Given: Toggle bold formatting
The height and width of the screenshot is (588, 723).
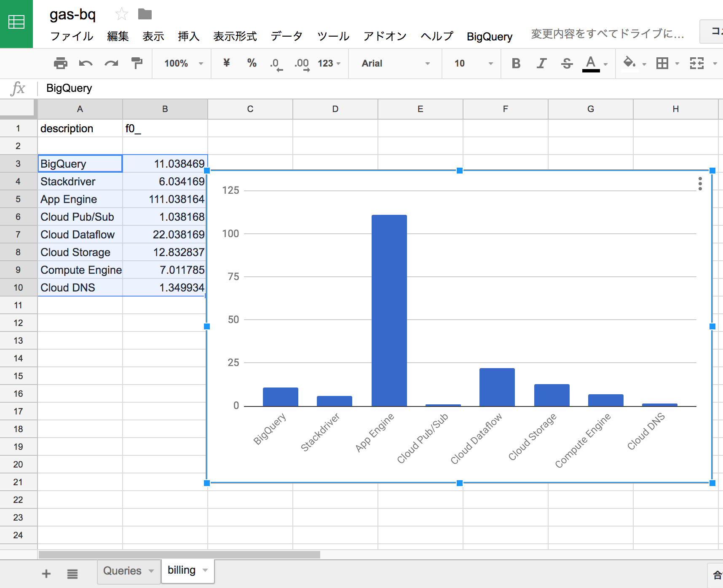Looking at the screenshot, I should click(516, 63).
